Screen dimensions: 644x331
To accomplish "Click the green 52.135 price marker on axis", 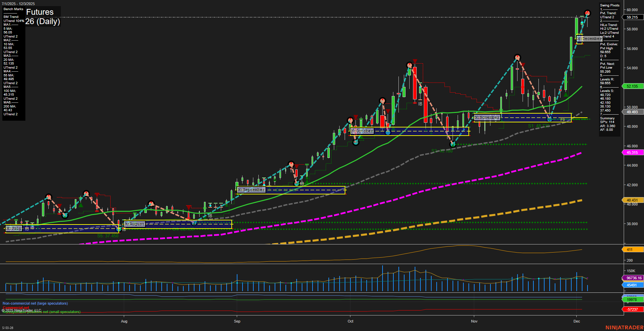I will tap(632, 87).
